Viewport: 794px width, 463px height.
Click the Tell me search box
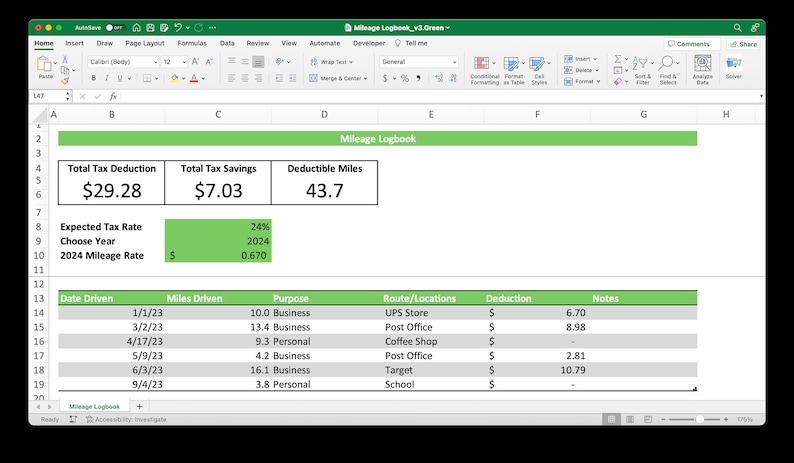[x=411, y=44]
